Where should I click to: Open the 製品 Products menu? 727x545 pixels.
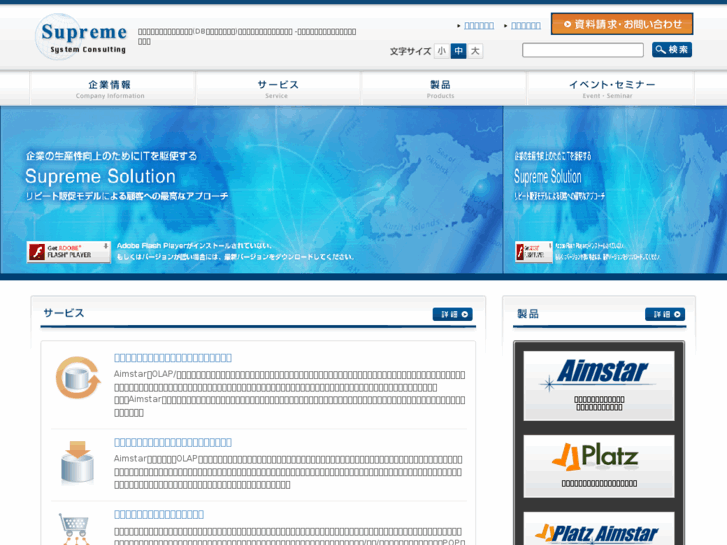[444, 89]
